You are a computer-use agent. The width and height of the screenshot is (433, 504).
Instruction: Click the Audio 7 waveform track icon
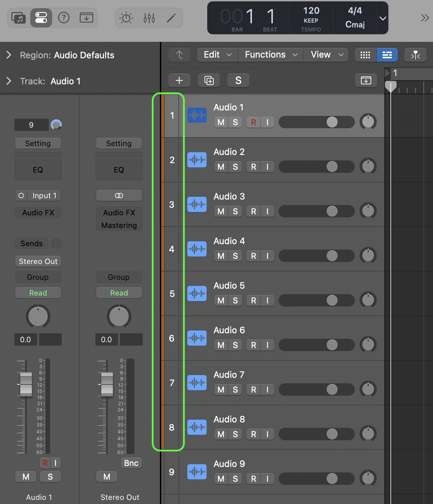197,383
